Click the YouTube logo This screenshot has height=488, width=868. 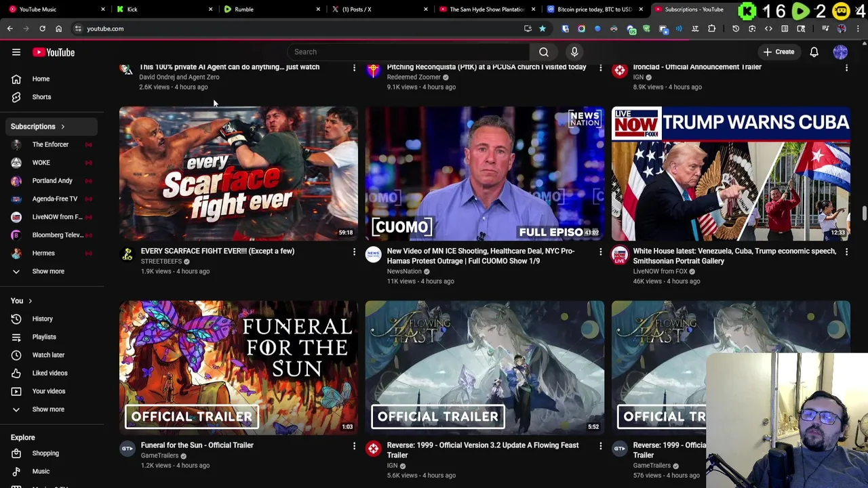[x=53, y=52]
